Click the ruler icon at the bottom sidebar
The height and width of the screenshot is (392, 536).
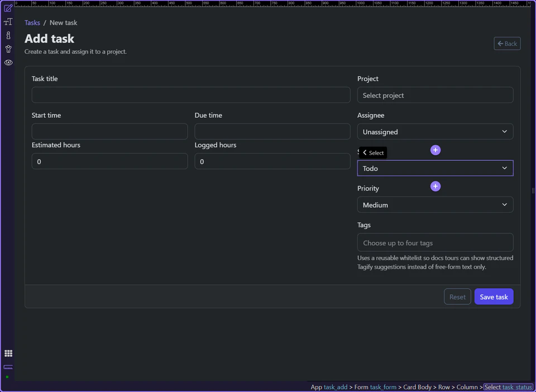[8, 367]
